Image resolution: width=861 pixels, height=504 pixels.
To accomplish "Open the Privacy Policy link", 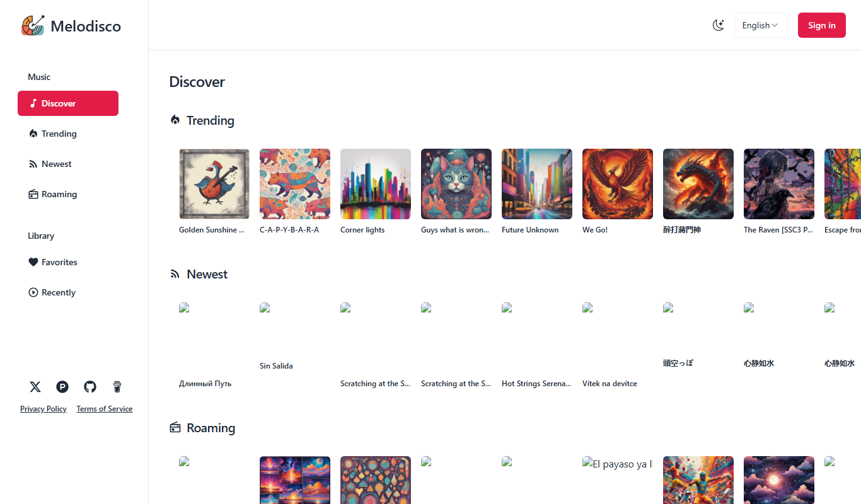I will 43,409.
